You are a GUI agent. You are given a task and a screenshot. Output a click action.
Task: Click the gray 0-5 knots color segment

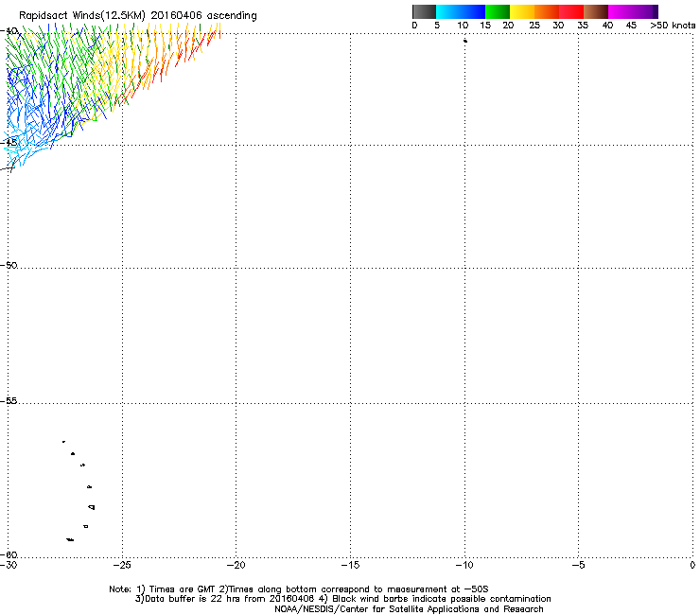(x=424, y=11)
